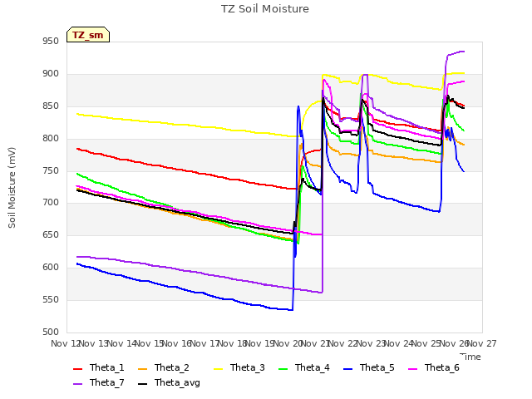This screenshot has height=399, width=532.
Task: Click the 950 y-axis tick label
Action: (51, 41)
